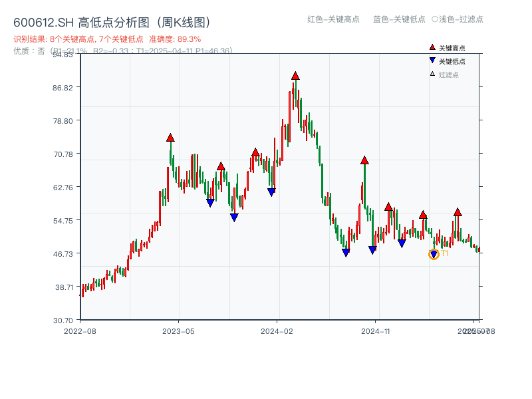Click the 62.76 y-axis label
Viewport: 532px width, 399px height.
click(x=63, y=188)
